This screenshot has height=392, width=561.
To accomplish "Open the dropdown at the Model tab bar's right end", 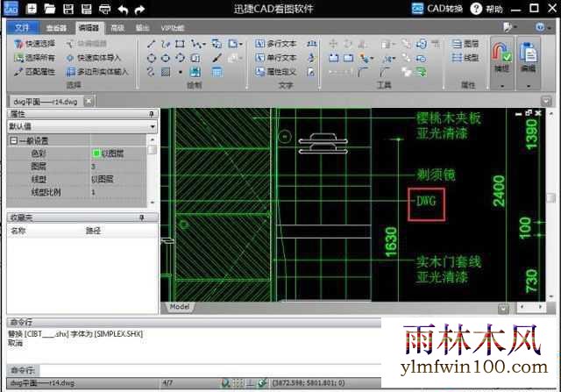I will click(x=503, y=308).
